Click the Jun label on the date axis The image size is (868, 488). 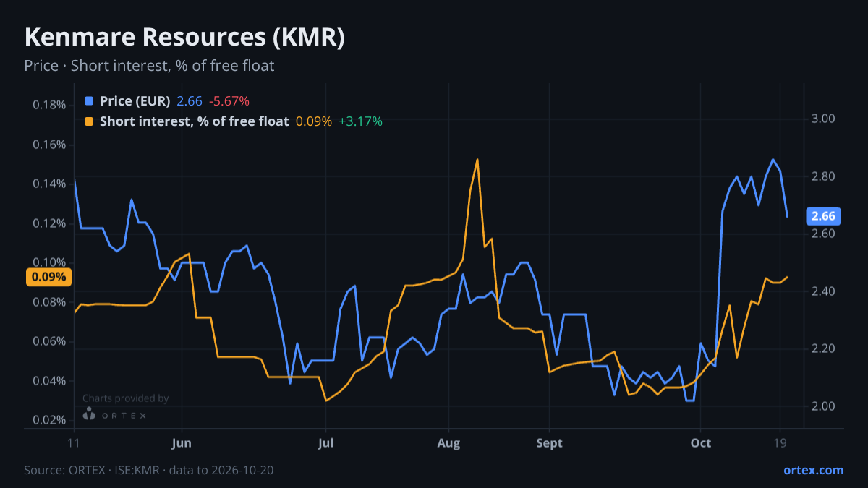coord(182,442)
